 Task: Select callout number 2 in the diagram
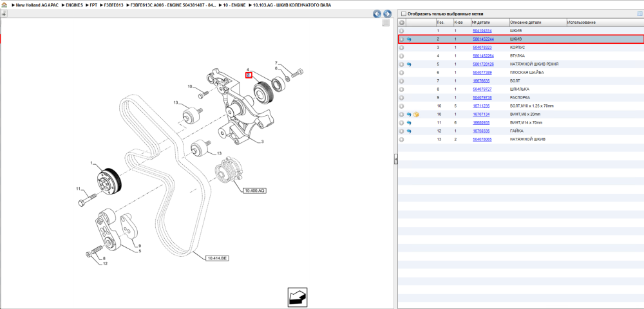click(x=249, y=75)
